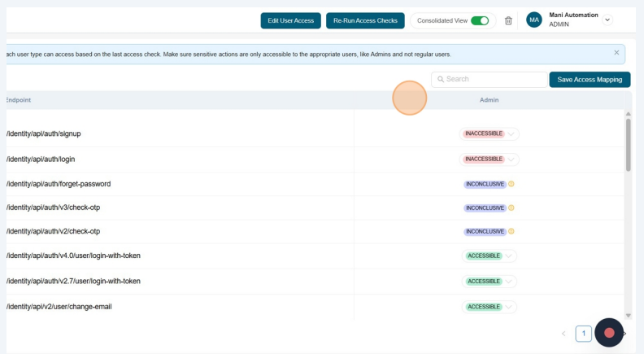The width and height of the screenshot is (644, 354).
Task: Toggle the Consolidated View switch
Action: click(x=479, y=20)
